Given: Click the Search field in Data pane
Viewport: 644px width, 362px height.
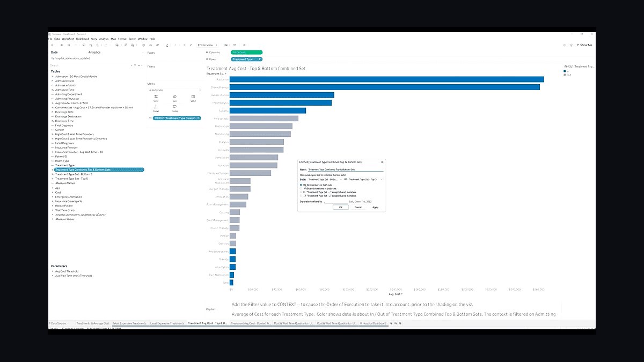Looking at the screenshot, I should coord(90,65).
